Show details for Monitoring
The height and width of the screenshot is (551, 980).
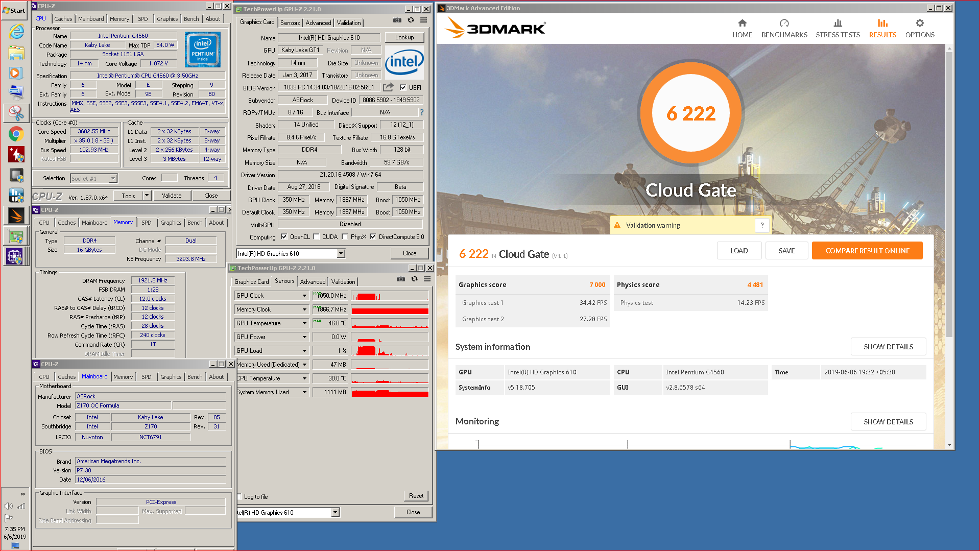point(888,422)
